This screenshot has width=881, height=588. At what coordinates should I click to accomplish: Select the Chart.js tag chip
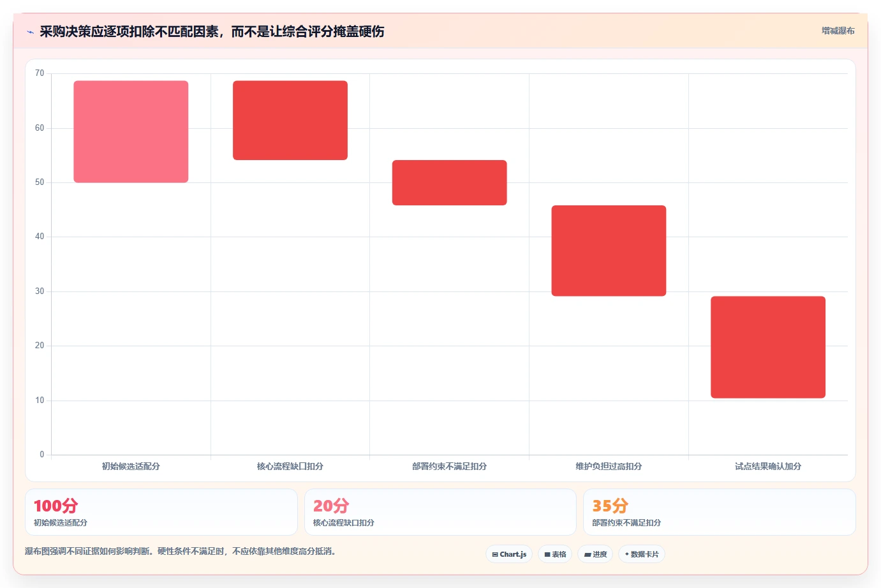(x=509, y=554)
